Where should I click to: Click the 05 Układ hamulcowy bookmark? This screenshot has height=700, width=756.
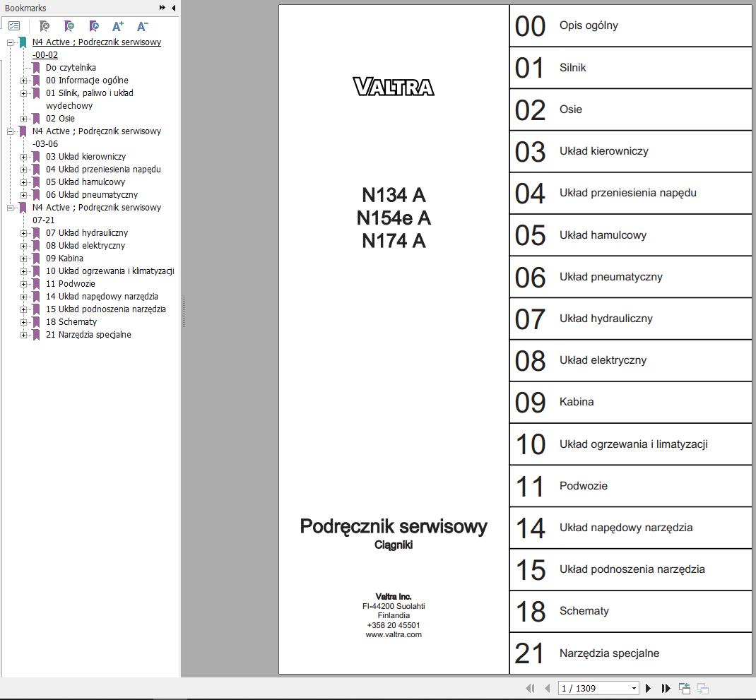pos(86,182)
